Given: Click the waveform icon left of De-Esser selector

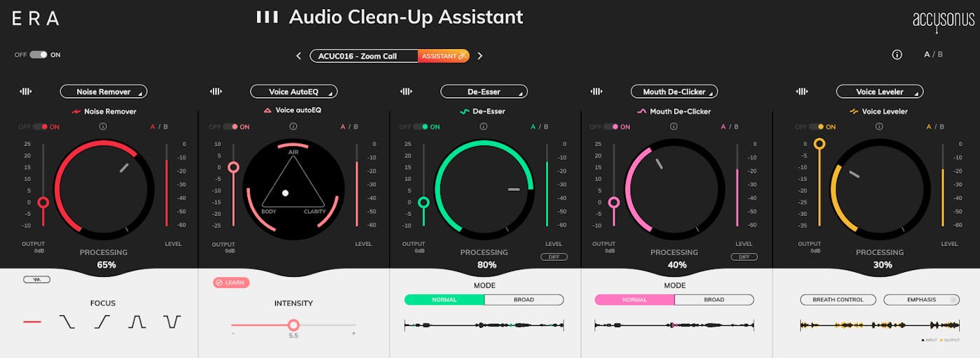Looking at the screenshot, I should [x=406, y=92].
